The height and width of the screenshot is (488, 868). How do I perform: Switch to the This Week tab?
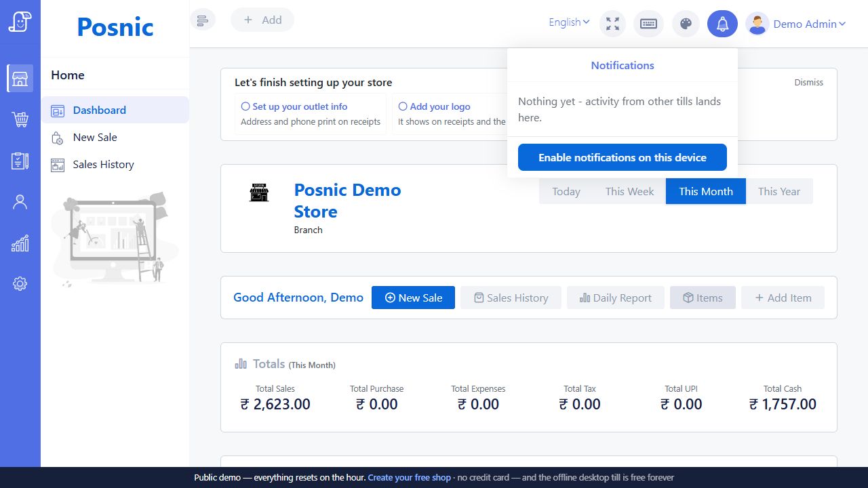(x=629, y=191)
